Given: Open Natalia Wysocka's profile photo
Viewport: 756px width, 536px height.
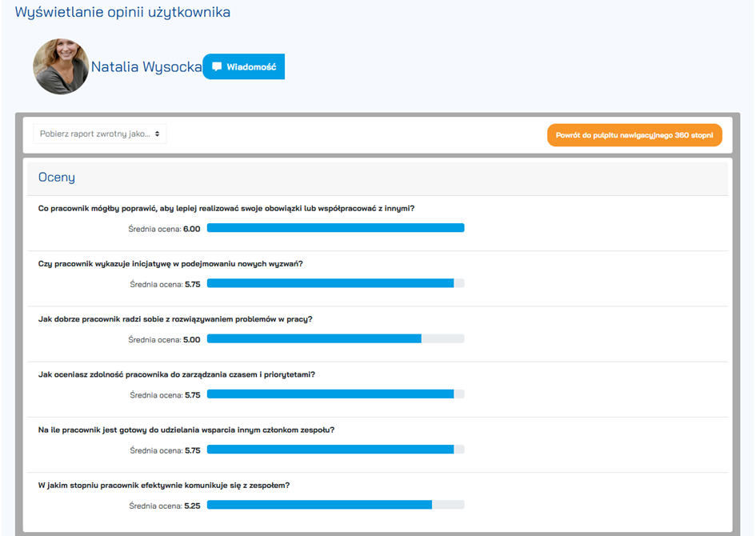Looking at the screenshot, I should click(x=61, y=66).
